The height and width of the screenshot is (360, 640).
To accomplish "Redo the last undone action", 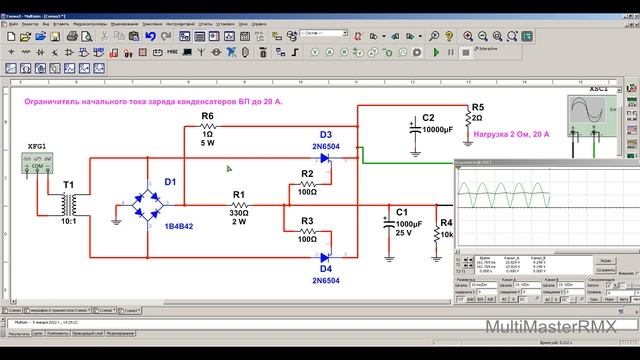I will click(166, 36).
